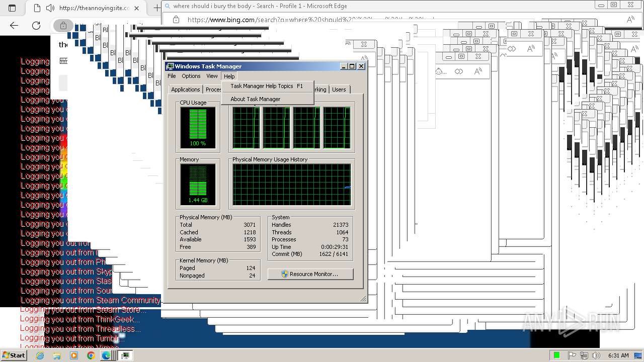The height and width of the screenshot is (362, 644).
Task: Click the Total 3071 physical memory row
Action: [x=217, y=225]
